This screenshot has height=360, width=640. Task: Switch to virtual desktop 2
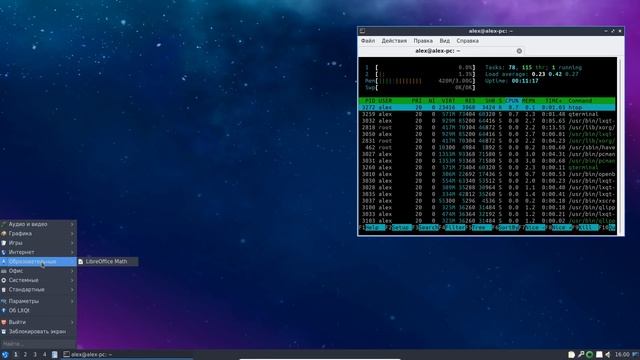coord(25,355)
